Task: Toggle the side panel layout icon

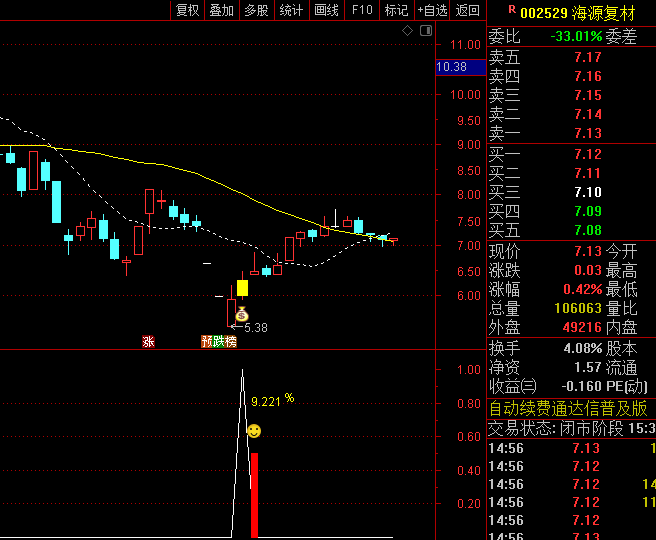Action: [426, 31]
